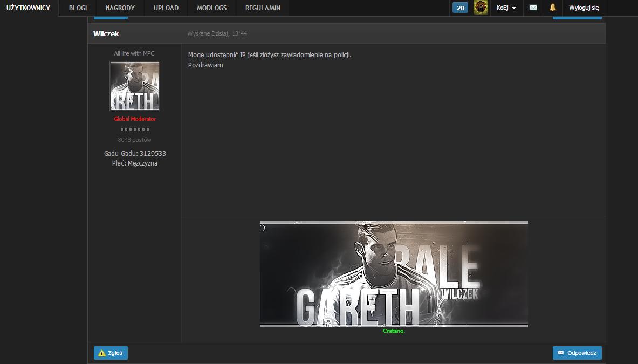This screenshot has height=364, width=638.
Task: Click the warning icon in Zgłoś
Action: pos(102,353)
